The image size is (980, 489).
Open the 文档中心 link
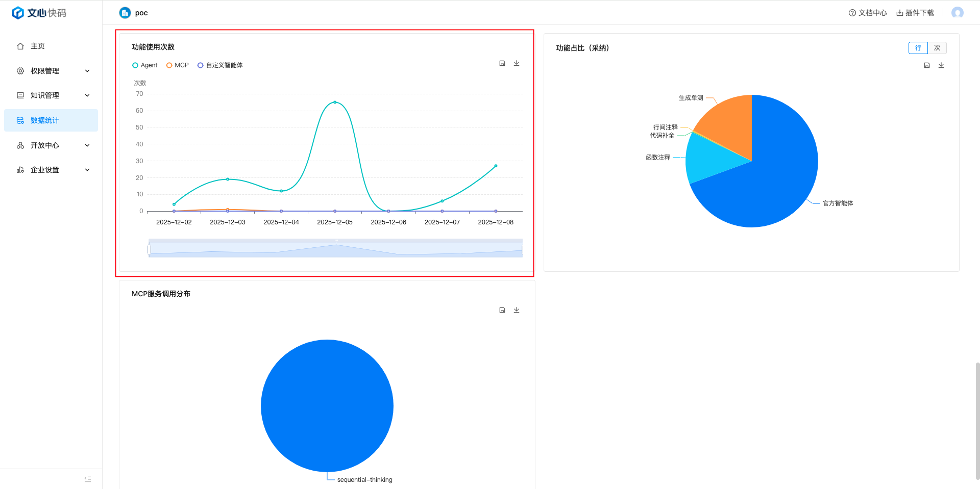868,13
